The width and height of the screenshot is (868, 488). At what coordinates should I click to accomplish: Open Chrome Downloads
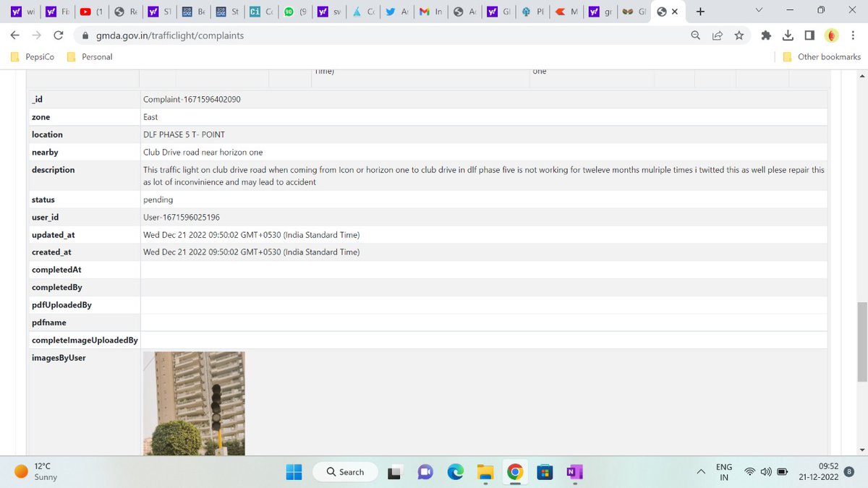(788, 35)
